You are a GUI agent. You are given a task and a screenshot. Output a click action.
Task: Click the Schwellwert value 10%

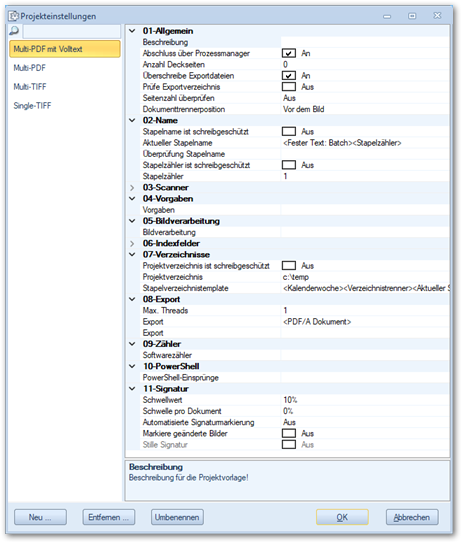pyautogui.click(x=290, y=400)
